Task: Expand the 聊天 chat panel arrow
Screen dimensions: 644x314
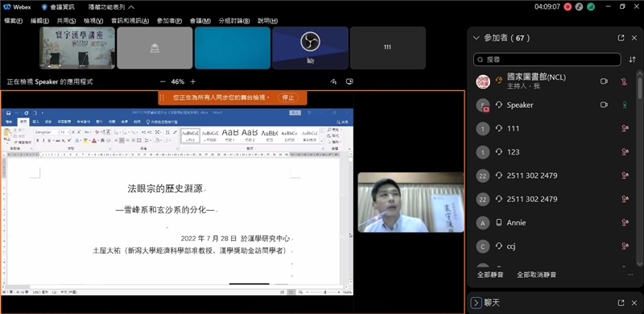Action: [476, 303]
